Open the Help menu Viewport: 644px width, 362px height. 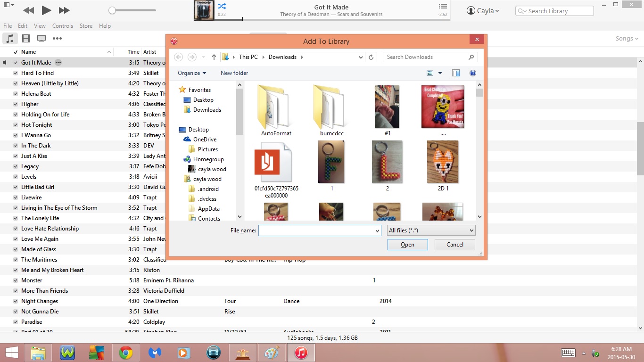105,26
